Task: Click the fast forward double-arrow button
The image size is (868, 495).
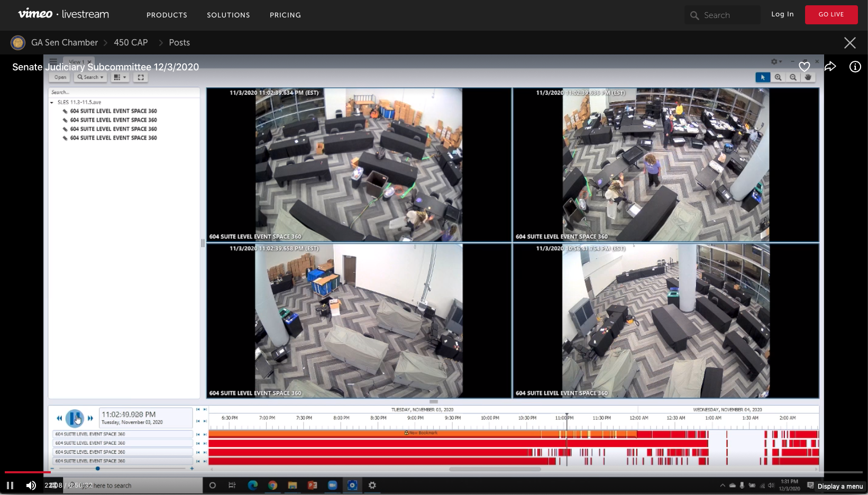Action: click(x=90, y=418)
